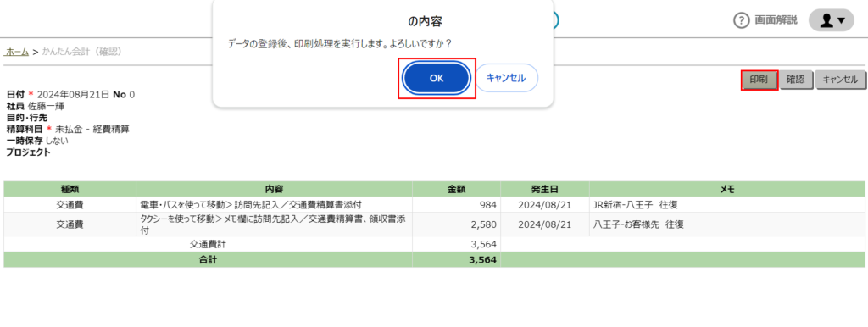Click the 電車・バスを使って移動 content cell
This screenshot has height=327, width=868.
point(274,205)
